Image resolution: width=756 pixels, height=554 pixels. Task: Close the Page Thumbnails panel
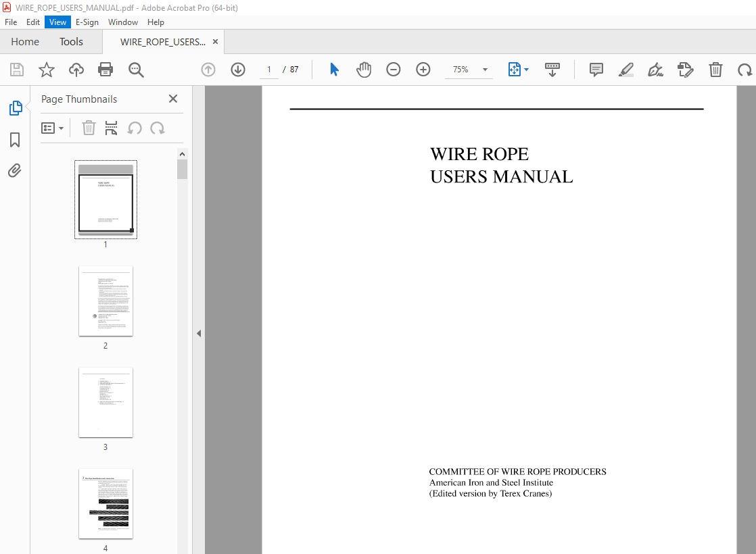[x=173, y=99]
